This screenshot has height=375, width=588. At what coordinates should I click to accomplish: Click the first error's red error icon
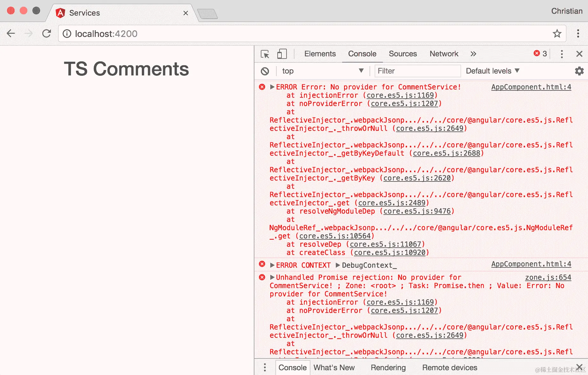click(x=262, y=87)
